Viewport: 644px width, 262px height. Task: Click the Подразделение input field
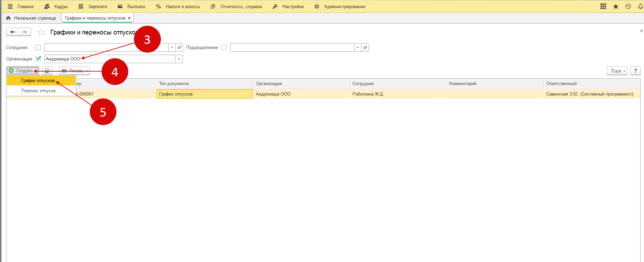pyautogui.click(x=292, y=48)
